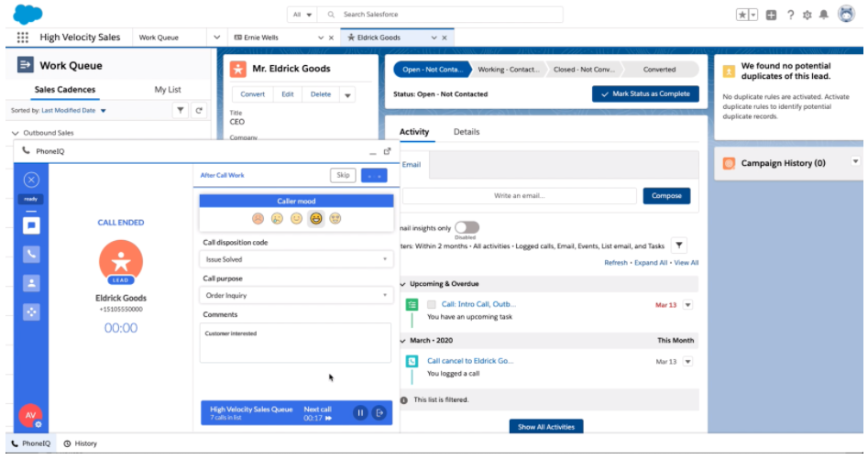
Task: Open the Setup gear icon
Action: click(x=808, y=15)
